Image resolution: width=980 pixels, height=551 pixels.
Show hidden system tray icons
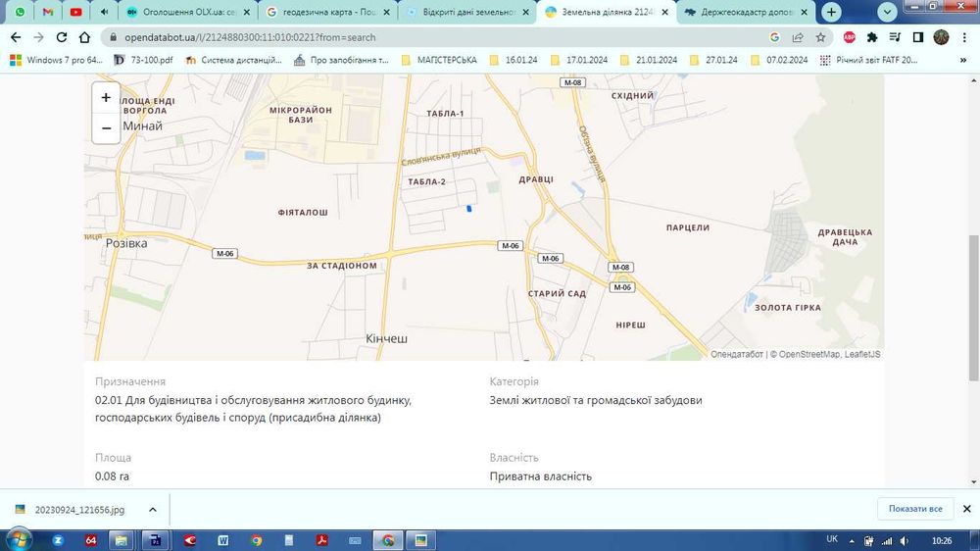852,541
